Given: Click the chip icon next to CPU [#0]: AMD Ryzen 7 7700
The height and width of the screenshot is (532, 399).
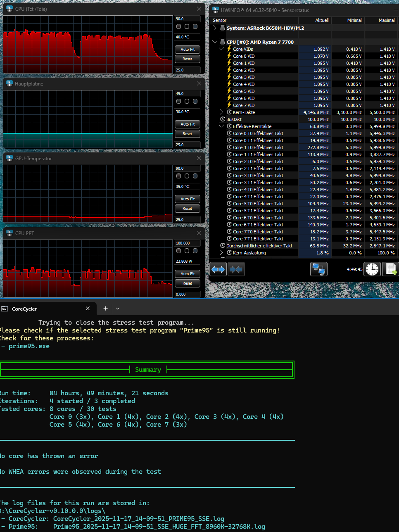Looking at the screenshot, I should (x=223, y=42).
